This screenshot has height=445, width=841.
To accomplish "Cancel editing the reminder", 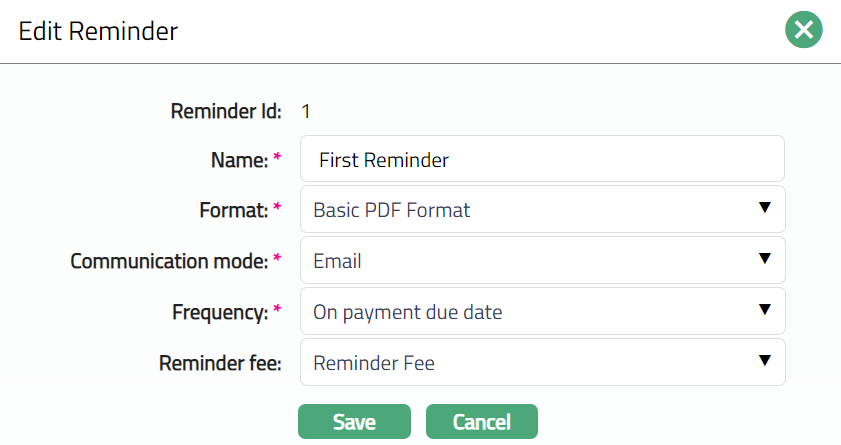I will (482, 422).
